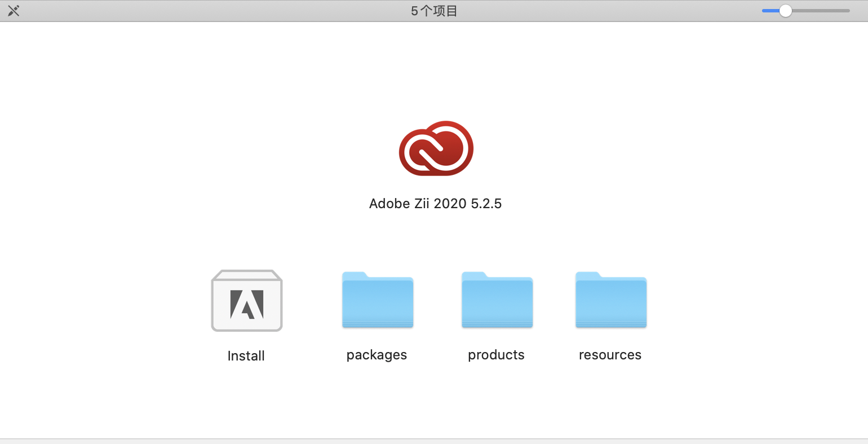Viewport: 868px width, 444px height.
Task: Click the "packages" folder name label
Action: [377, 355]
